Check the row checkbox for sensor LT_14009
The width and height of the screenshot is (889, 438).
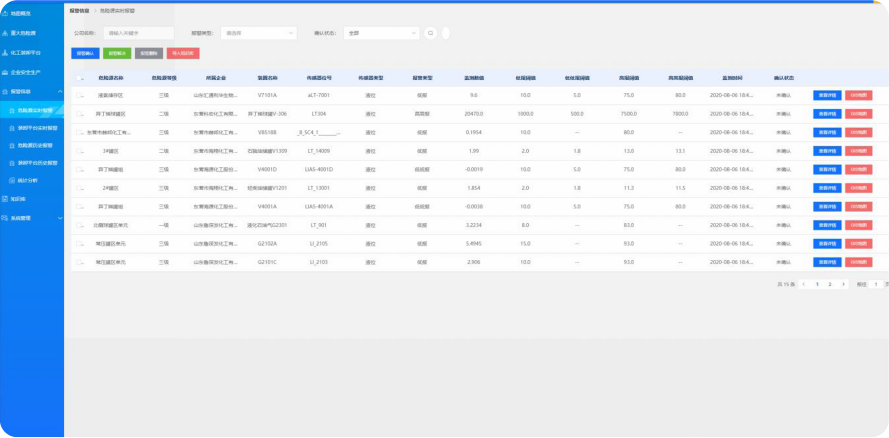pos(79,151)
